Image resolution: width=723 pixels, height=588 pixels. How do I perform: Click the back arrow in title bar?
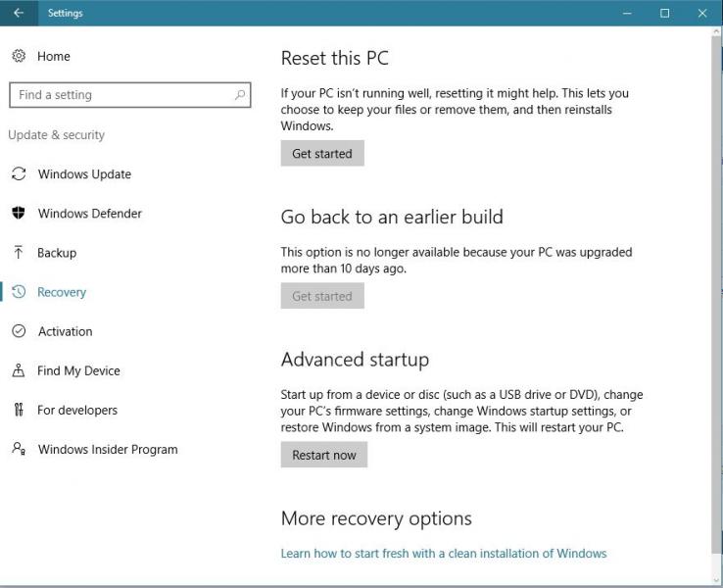point(18,13)
